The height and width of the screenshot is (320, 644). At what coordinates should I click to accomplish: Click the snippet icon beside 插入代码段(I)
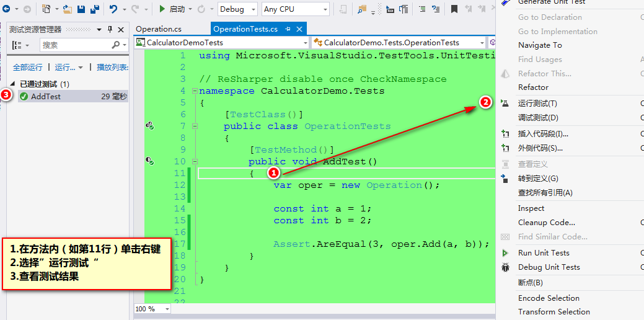505,133
